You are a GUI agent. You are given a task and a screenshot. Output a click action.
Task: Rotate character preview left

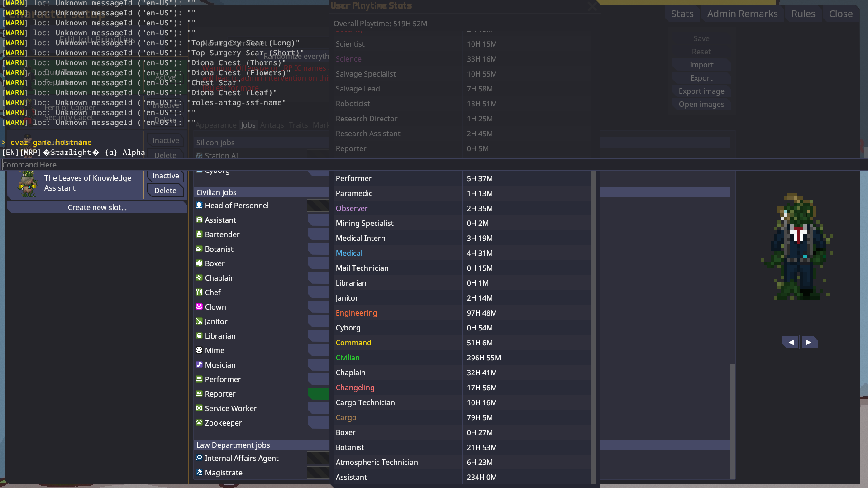[x=791, y=342]
